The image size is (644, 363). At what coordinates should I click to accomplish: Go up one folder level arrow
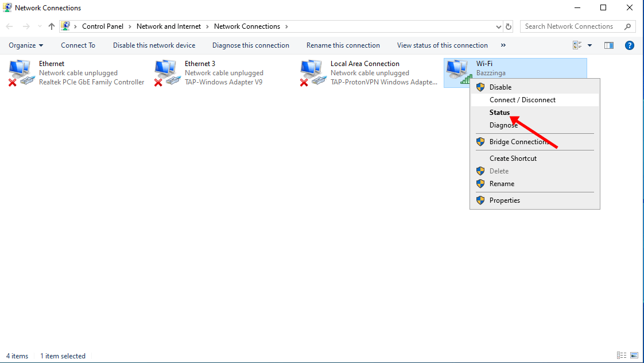(x=52, y=26)
